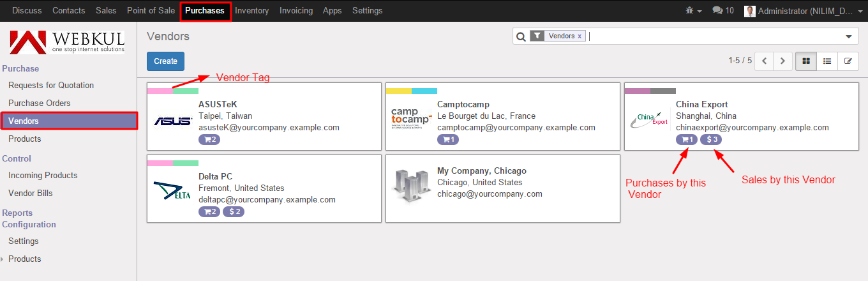Click pink tag on ASUSTeK card

point(160,91)
